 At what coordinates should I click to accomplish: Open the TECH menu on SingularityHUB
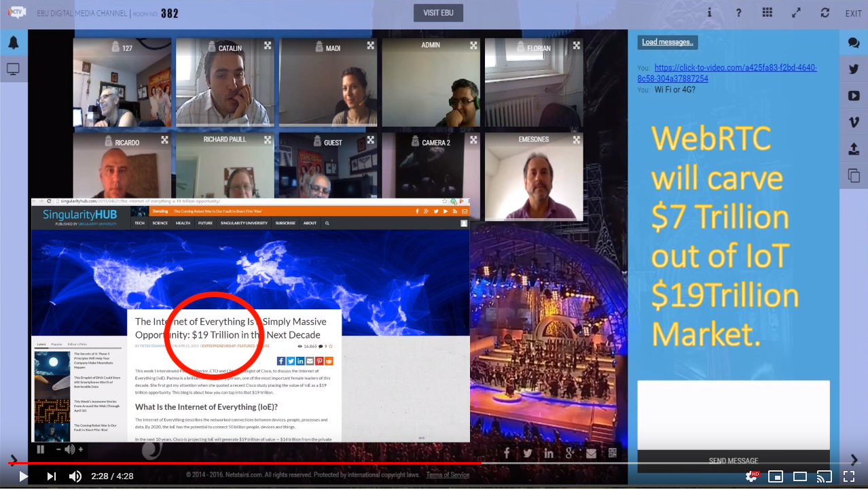point(139,223)
